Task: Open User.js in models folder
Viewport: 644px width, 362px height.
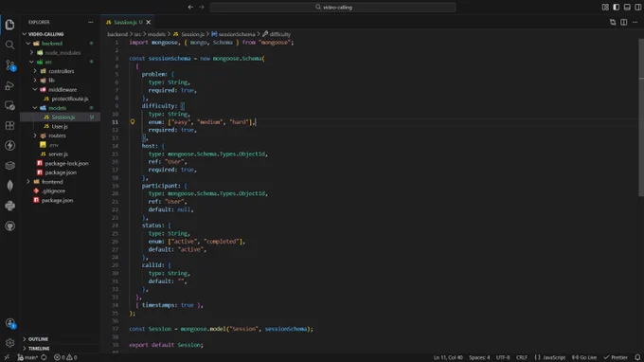Action: [x=60, y=127]
